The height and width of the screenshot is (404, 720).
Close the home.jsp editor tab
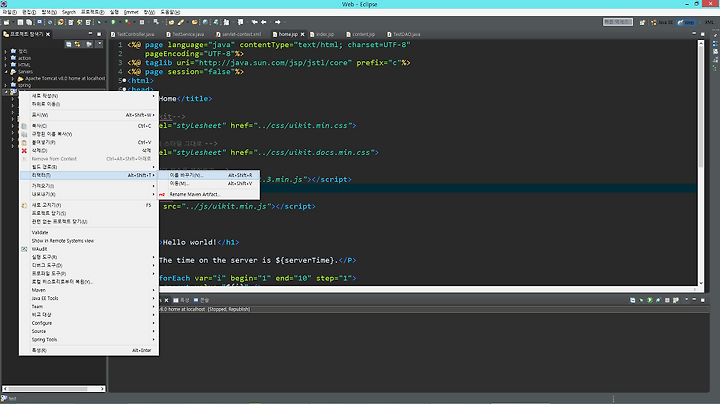point(302,34)
